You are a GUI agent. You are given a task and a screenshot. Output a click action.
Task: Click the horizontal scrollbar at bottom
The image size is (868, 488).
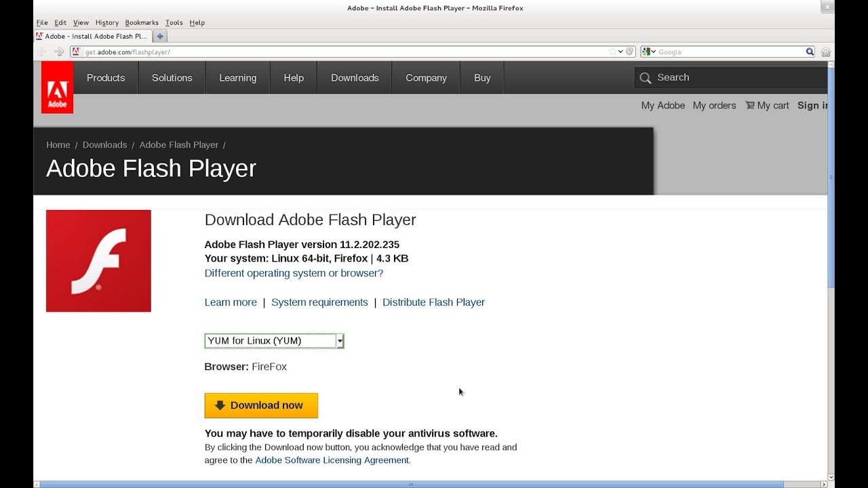click(x=410, y=485)
